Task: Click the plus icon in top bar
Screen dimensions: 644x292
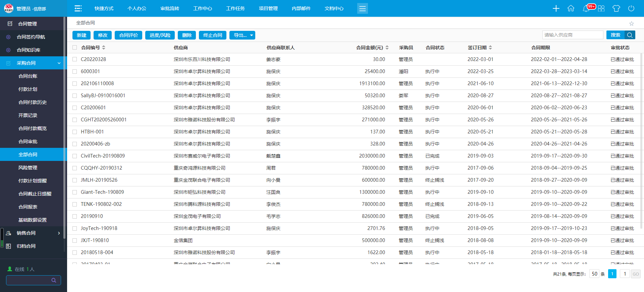Action: [556, 8]
